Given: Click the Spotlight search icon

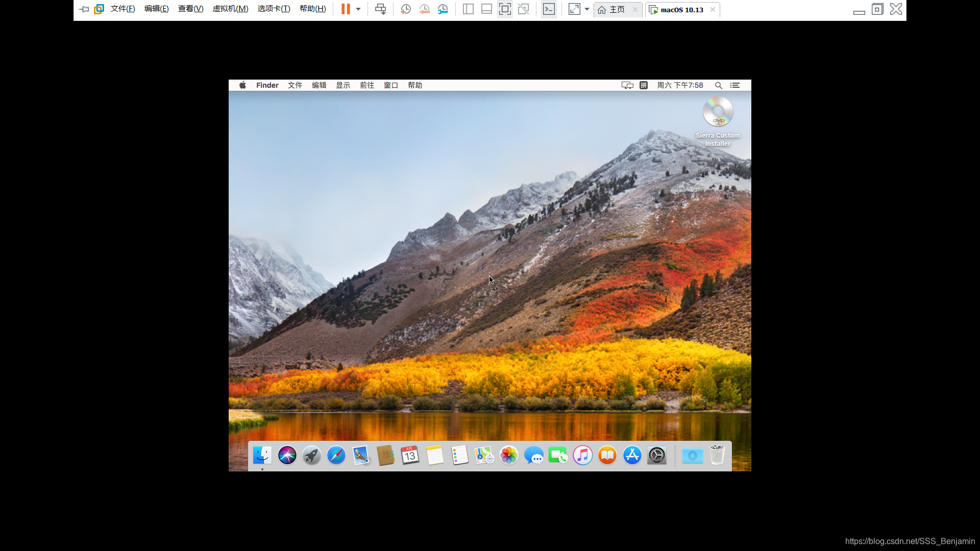Looking at the screenshot, I should point(718,85).
